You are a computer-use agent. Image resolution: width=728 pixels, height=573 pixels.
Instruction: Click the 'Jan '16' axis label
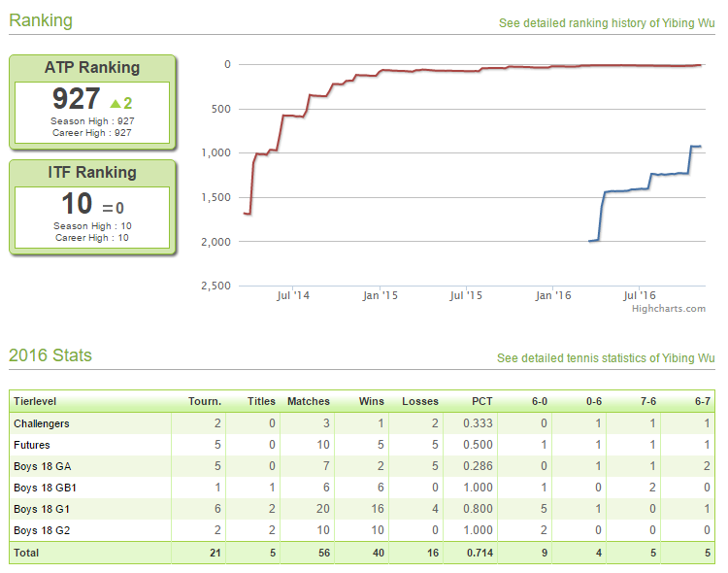[x=553, y=295]
